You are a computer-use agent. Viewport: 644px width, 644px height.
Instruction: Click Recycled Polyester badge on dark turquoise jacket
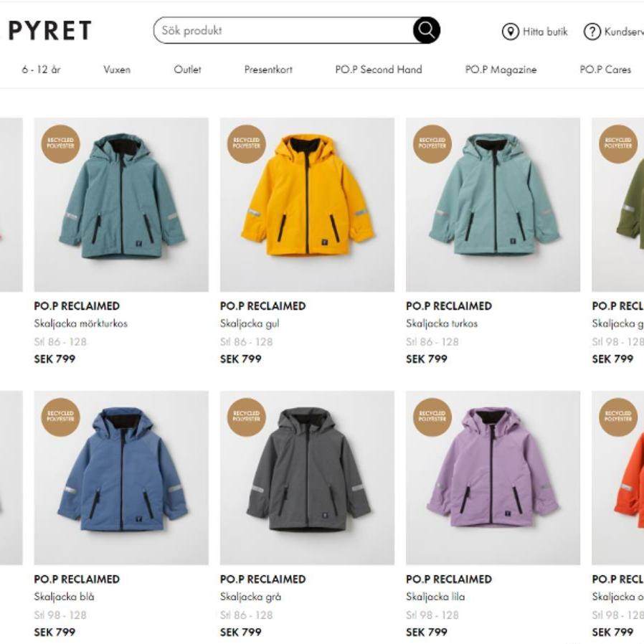(60, 144)
